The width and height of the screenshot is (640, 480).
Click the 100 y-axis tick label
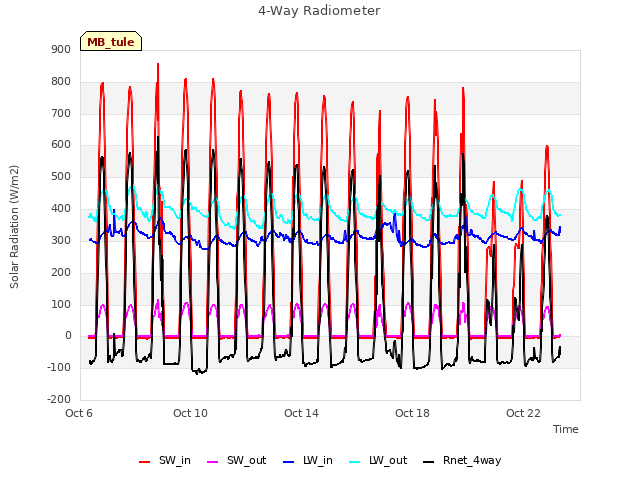click(61, 304)
